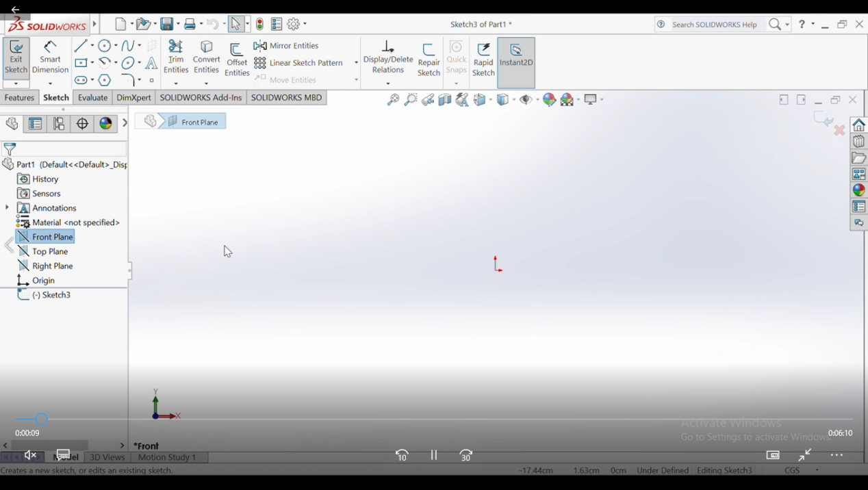Open the CGS unit system dropdown

tap(817, 470)
